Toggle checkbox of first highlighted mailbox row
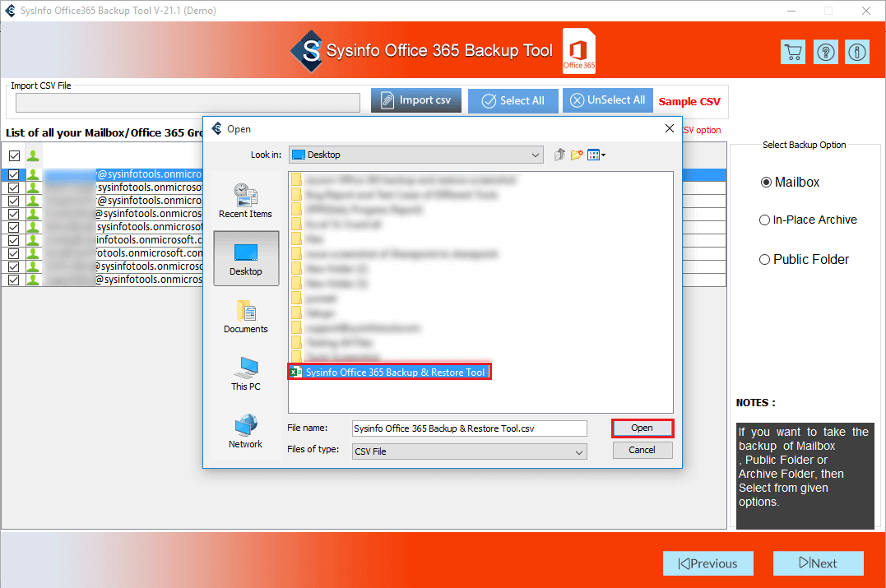The image size is (886, 588). (x=14, y=174)
